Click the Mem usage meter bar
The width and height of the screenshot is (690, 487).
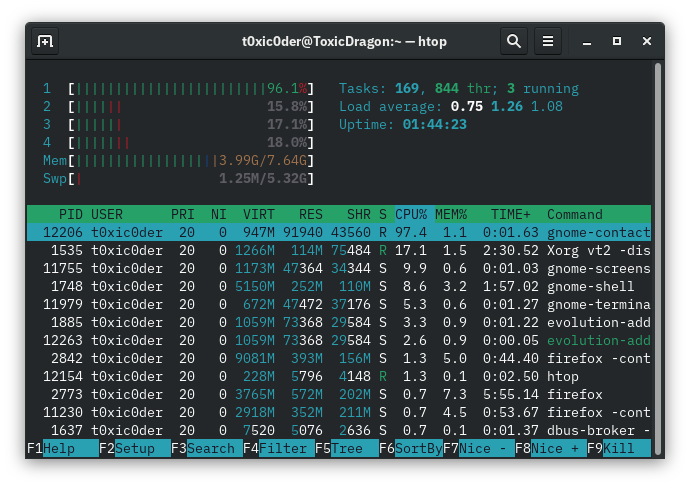pos(178,161)
